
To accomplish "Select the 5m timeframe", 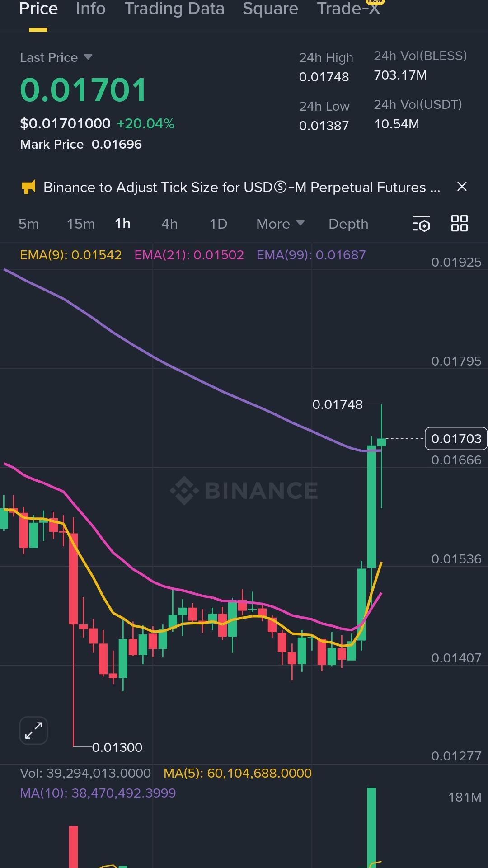I will tap(28, 224).
